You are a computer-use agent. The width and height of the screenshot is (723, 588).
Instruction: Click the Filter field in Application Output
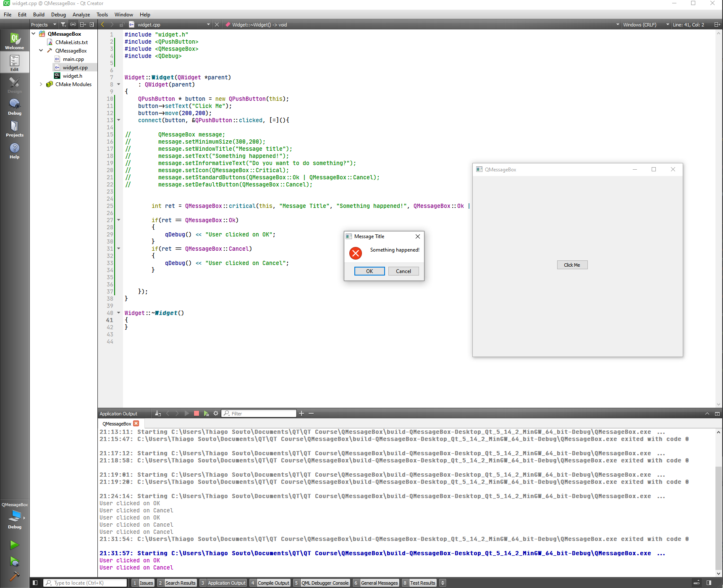(259, 414)
